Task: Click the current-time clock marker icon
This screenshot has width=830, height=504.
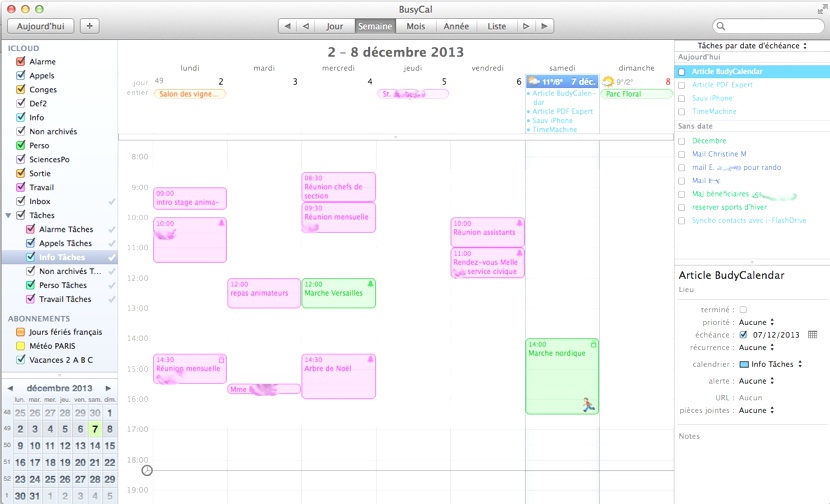Action: click(147, 470)
